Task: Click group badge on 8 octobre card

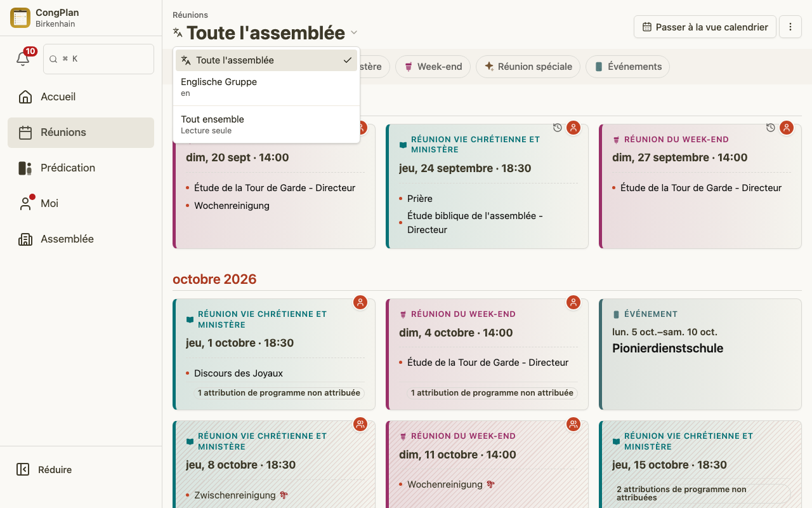Action: click(x=360, y=424)
